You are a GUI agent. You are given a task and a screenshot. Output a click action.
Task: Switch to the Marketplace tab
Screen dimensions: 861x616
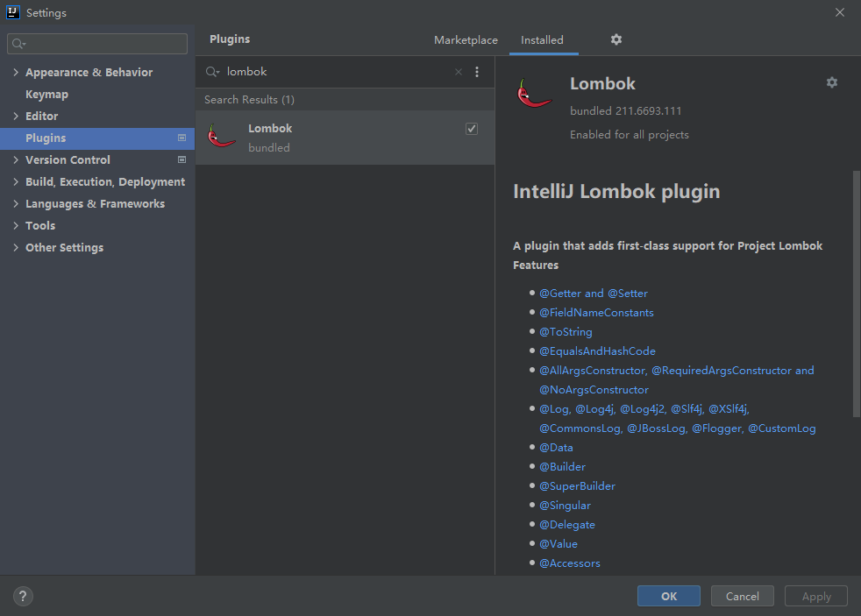[466, 40]
